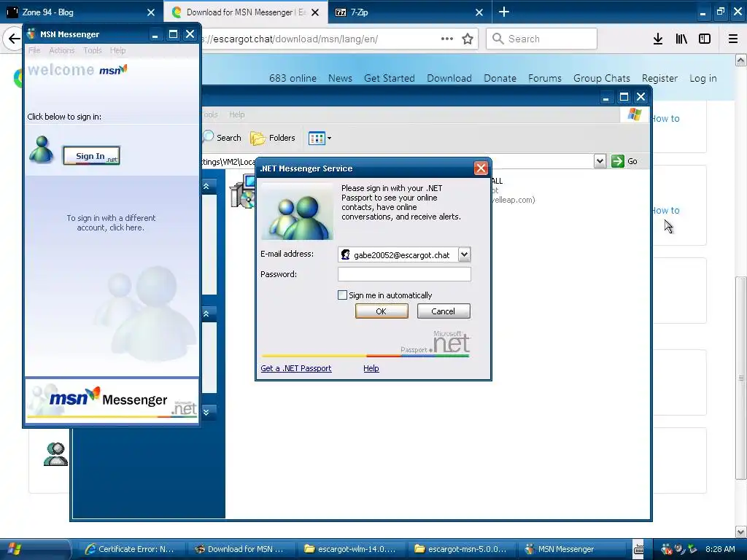747x560 pixels.
Task: Open escargot-wlm-14.0 taskbar folder
Action: pos(350,549)
